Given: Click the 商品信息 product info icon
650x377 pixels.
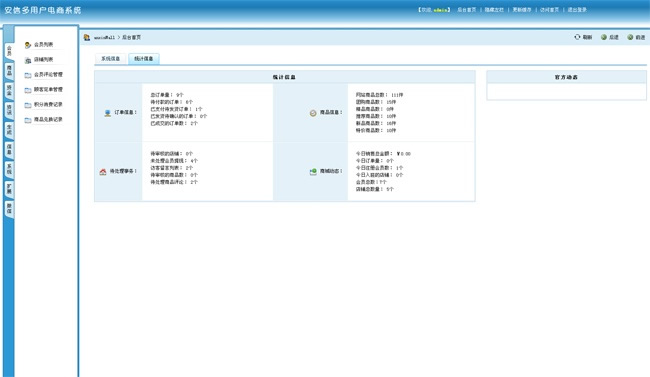Looking at the screenshot, I should (313, 113).
